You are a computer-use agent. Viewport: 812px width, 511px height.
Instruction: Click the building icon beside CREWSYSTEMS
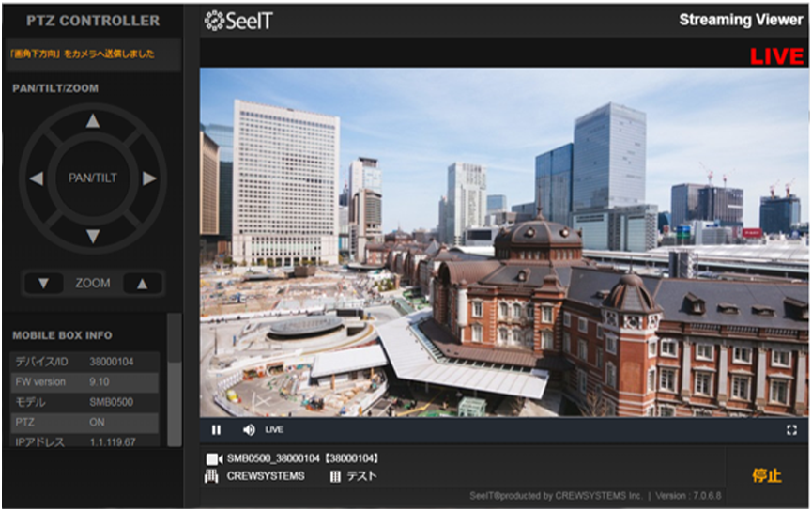214,476
